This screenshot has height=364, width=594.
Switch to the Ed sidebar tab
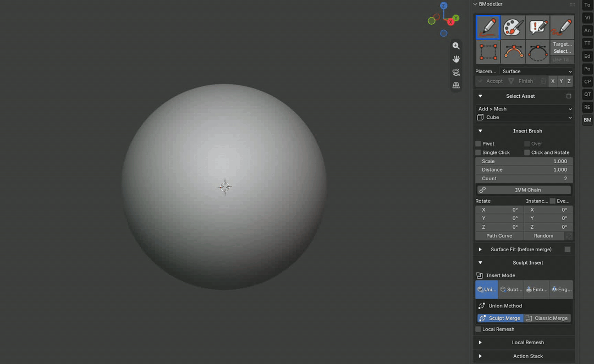(x=587, y=56)
